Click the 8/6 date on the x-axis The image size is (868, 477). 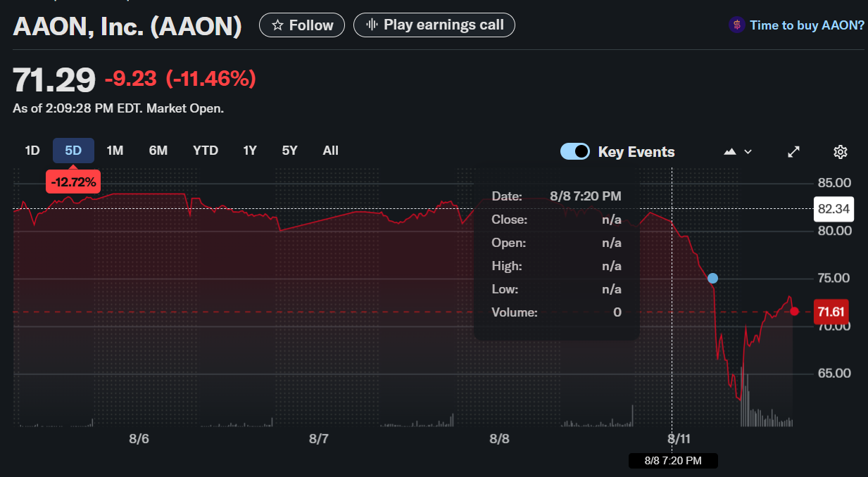[x=139, y=439]
